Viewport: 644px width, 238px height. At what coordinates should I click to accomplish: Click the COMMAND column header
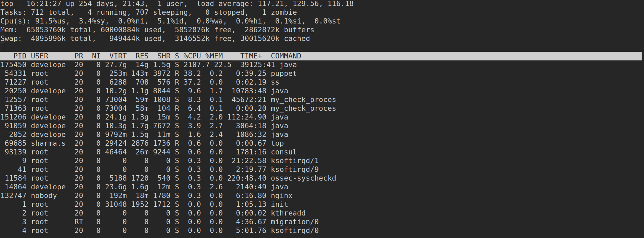pyautogui.click(x=286, y=56)
